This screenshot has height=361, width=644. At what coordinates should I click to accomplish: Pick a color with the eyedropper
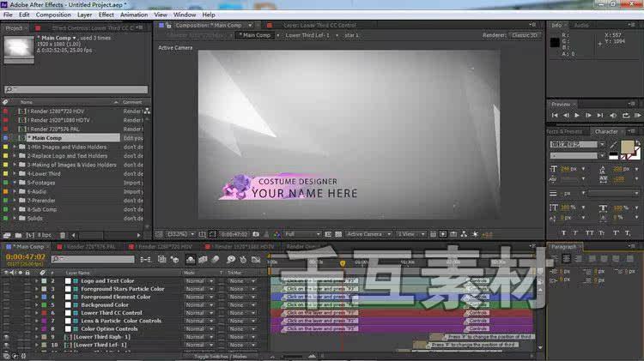coord(613,145)
